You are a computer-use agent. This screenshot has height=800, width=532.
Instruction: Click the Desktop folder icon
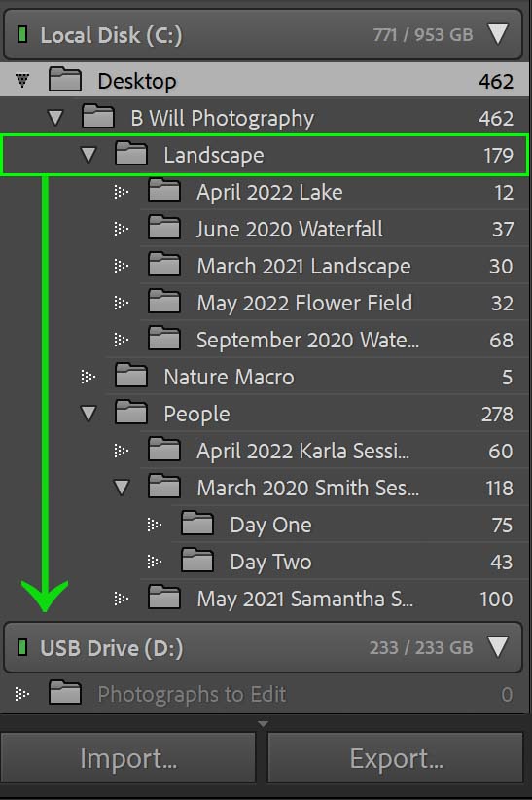click(x=65, y=80)
